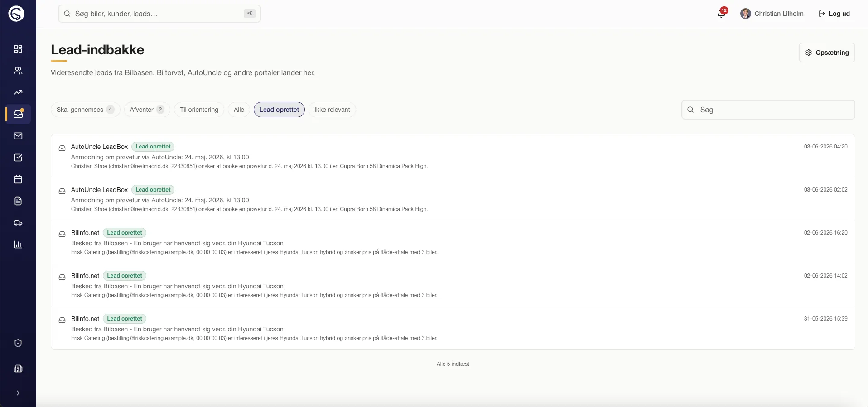868x407 pixels.
Task: Open the calendar icon in sidebar
Action: pyautogui.click(x=18, y=179)
